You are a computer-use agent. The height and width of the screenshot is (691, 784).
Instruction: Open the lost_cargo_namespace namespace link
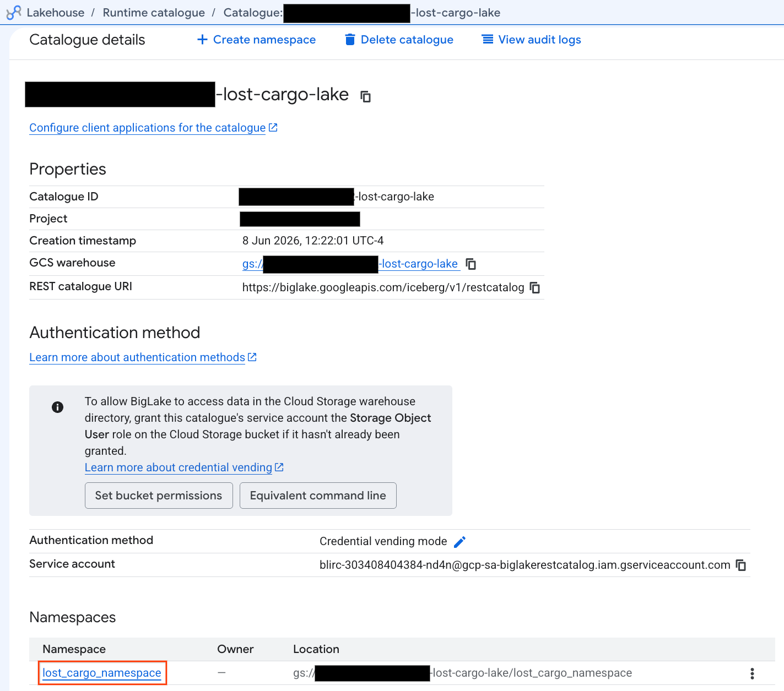coord(102,673)
